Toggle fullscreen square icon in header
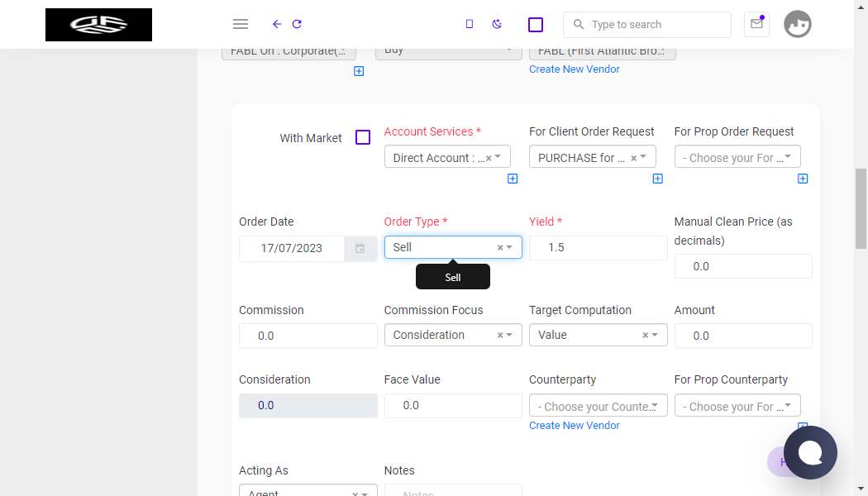This screenshot has width=868, height=496. pyautogui.click(x=536, y=24)
